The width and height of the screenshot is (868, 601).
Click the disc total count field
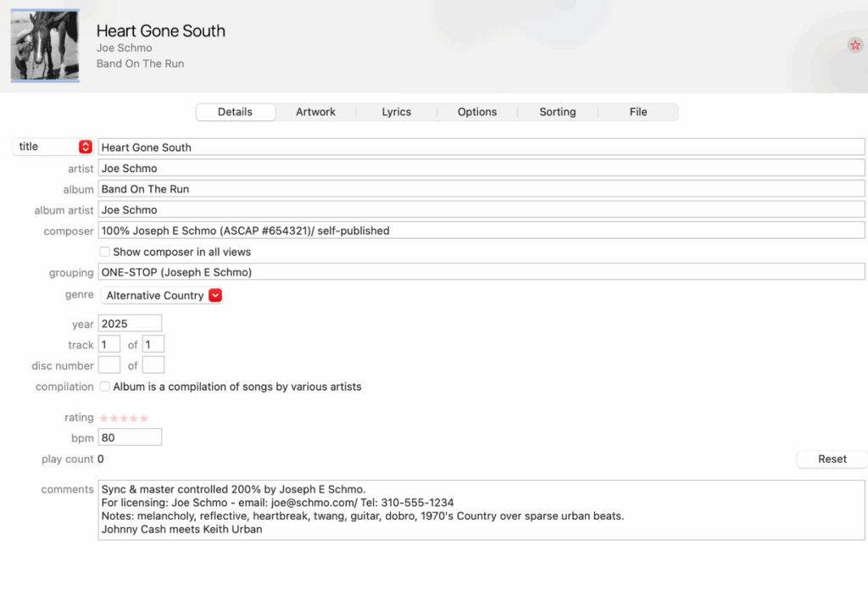(153, 365)
